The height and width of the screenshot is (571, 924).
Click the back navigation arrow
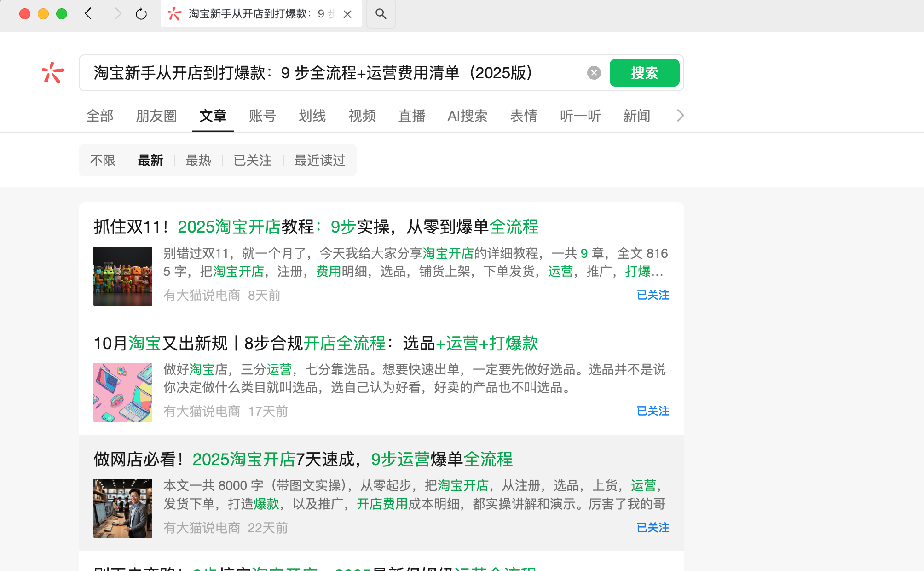pyautogui.click(x=88, y=14)
